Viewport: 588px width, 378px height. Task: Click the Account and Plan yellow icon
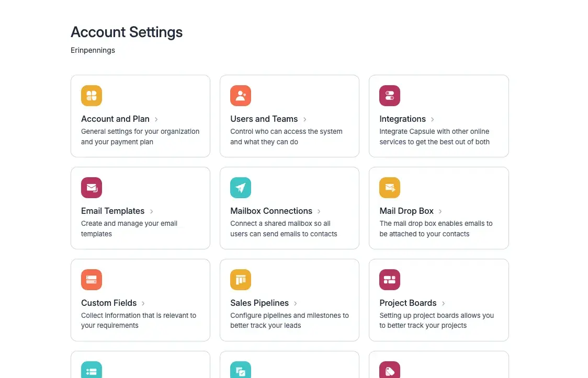[x=92, y=96]
